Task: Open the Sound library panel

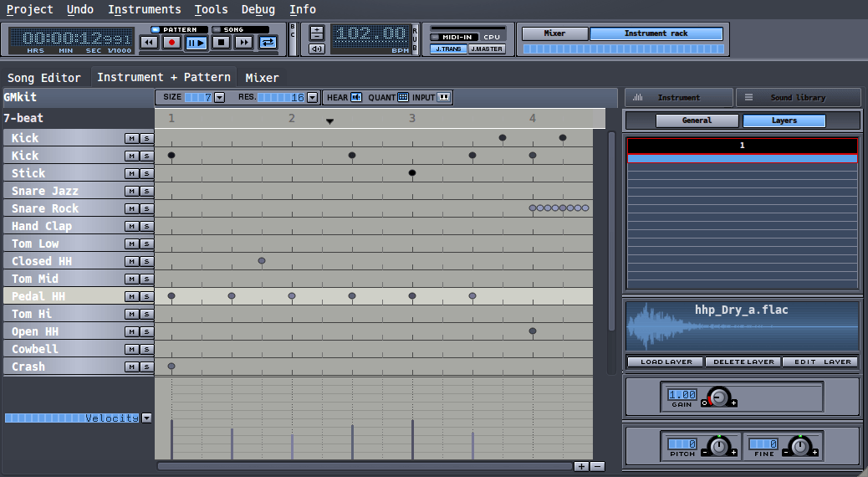Action: (798, 98)
